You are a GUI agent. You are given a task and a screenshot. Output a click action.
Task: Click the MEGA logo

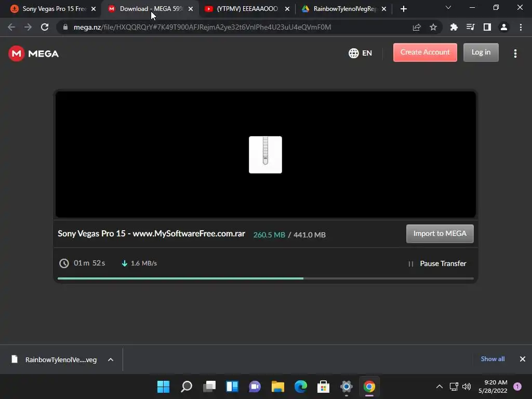tap(33, 54)
